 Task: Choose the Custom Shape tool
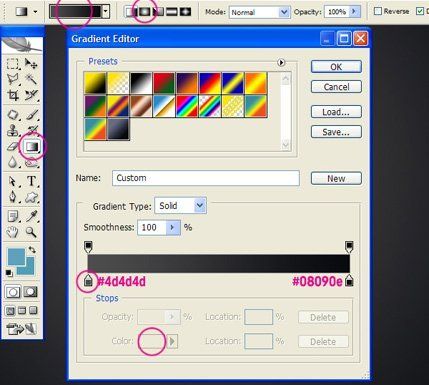point(31,197)
